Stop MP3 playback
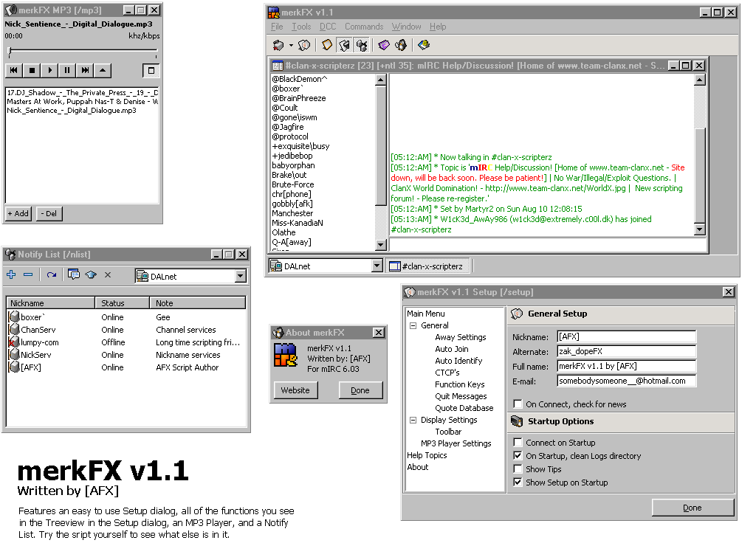 (x=32, y=70)
